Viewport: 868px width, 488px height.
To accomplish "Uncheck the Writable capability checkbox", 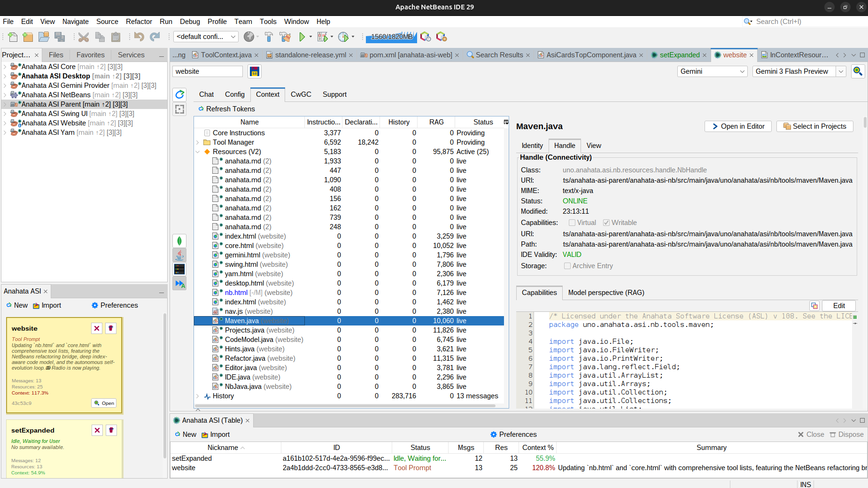I will click(x=606, y=222).
